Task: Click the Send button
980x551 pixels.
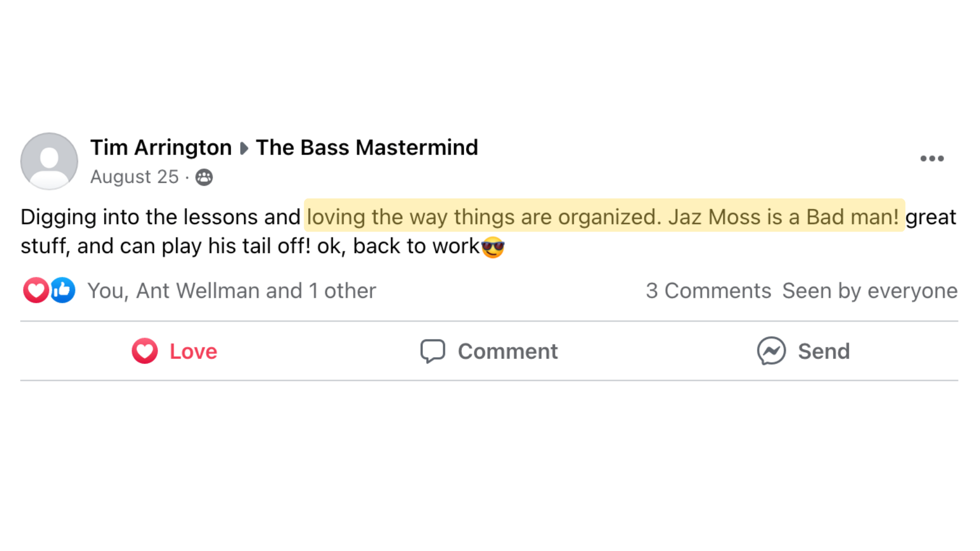Action: click(803, 351)
